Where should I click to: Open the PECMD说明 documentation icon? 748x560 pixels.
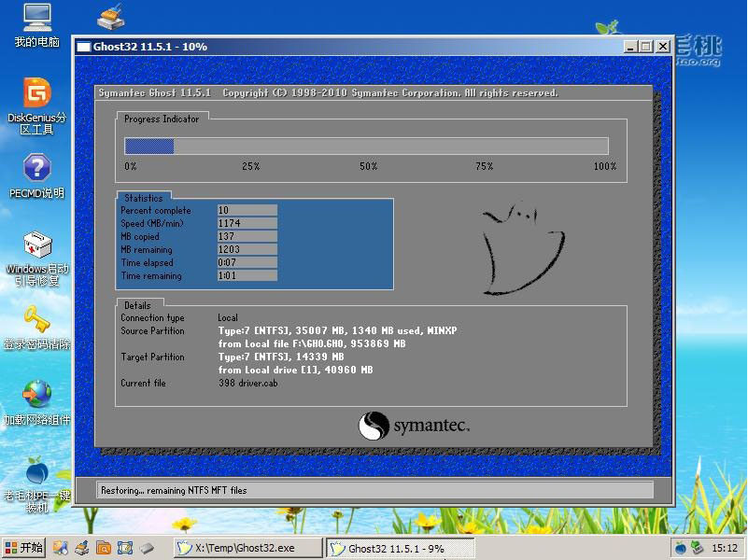coord(35,168)
